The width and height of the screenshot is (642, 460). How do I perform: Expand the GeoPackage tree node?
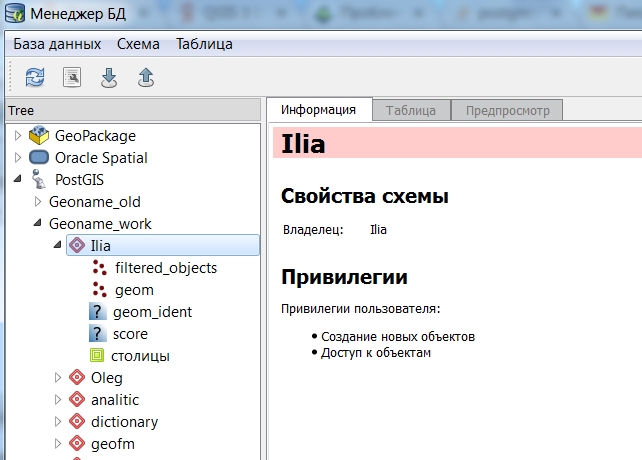tap(18, 135)
